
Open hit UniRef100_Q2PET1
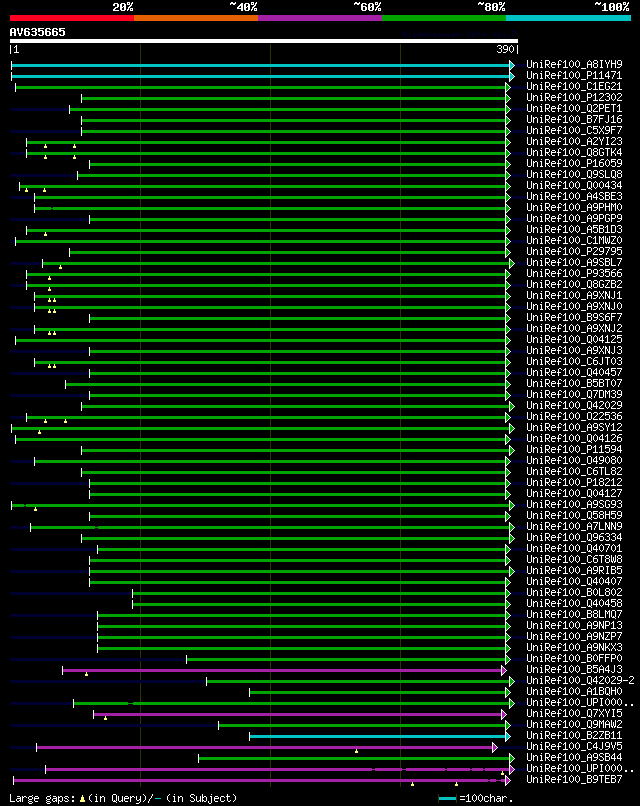pyautogui.click(x=574, y=108)
